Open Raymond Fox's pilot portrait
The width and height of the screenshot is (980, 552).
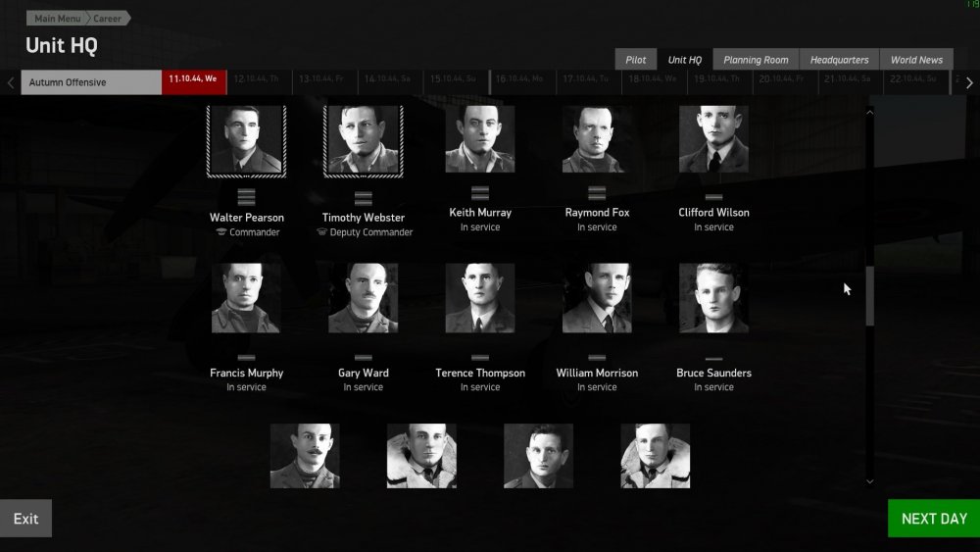(x=597, y=139)
